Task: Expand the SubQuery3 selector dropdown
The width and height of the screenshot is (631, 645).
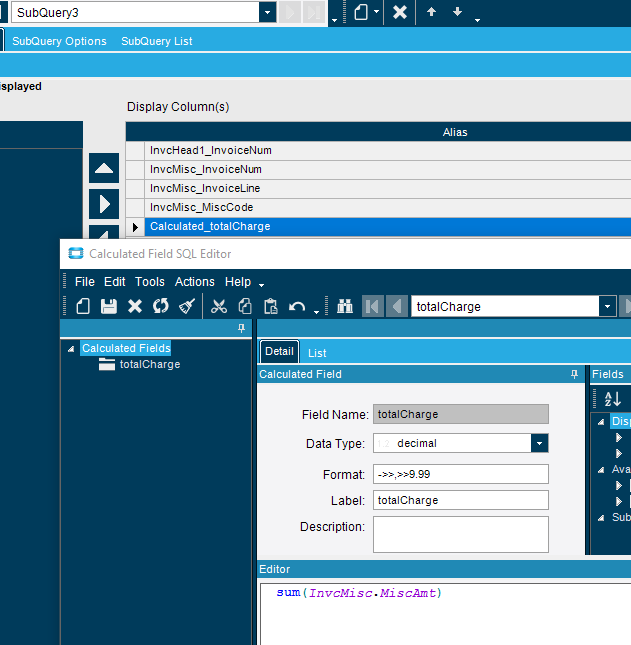Action: click(x=266, y=12)
